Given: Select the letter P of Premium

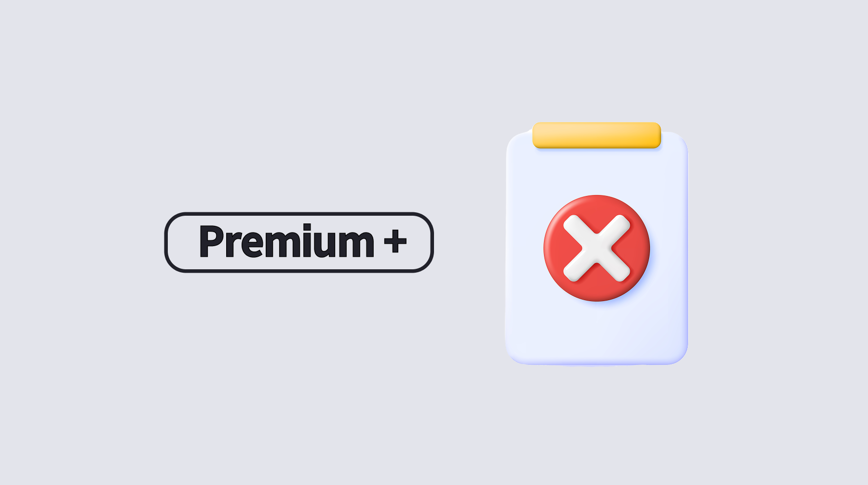Looking at the screenshot, I should point(211,241).
